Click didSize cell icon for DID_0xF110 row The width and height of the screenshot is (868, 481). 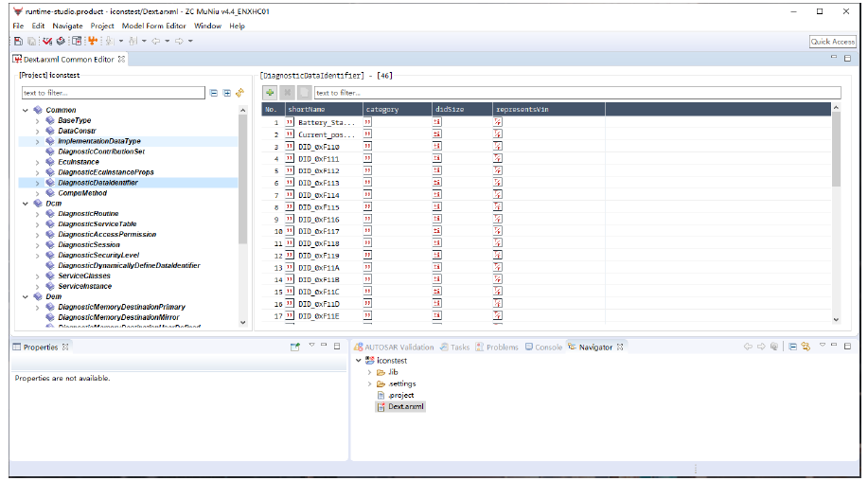tap(436, 146)
